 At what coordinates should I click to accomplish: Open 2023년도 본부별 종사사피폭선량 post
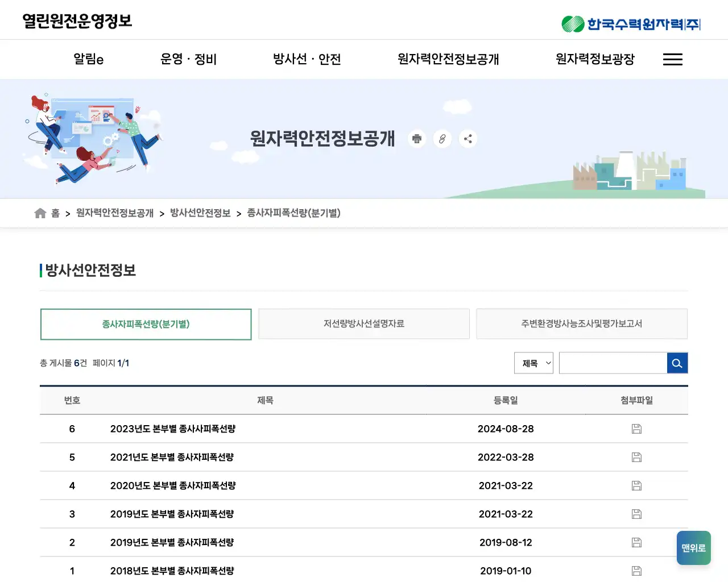(x=173, y=429)
